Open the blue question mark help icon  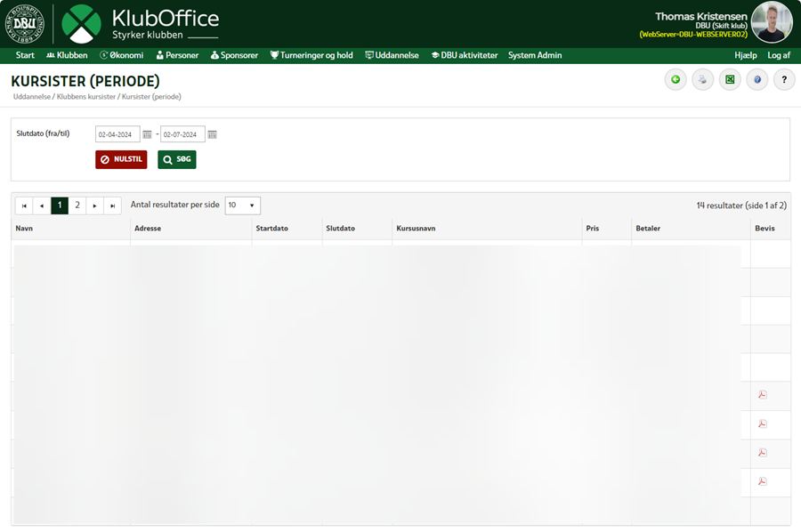[757, 80]
